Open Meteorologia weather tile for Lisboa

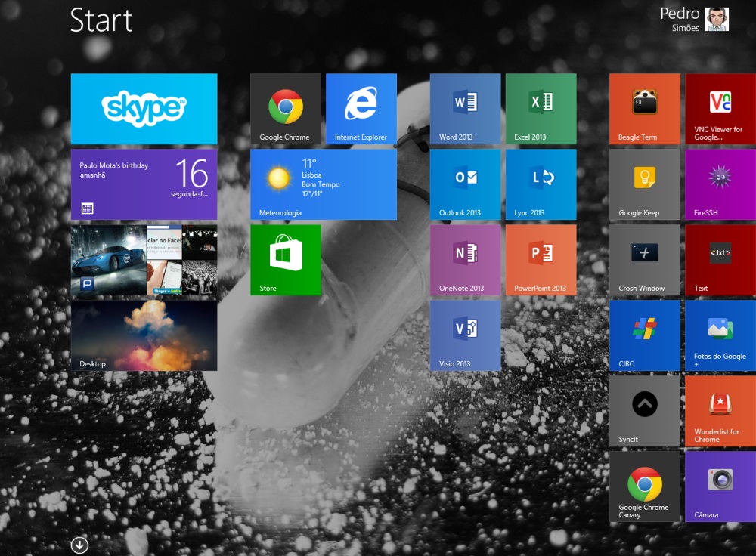324,184
